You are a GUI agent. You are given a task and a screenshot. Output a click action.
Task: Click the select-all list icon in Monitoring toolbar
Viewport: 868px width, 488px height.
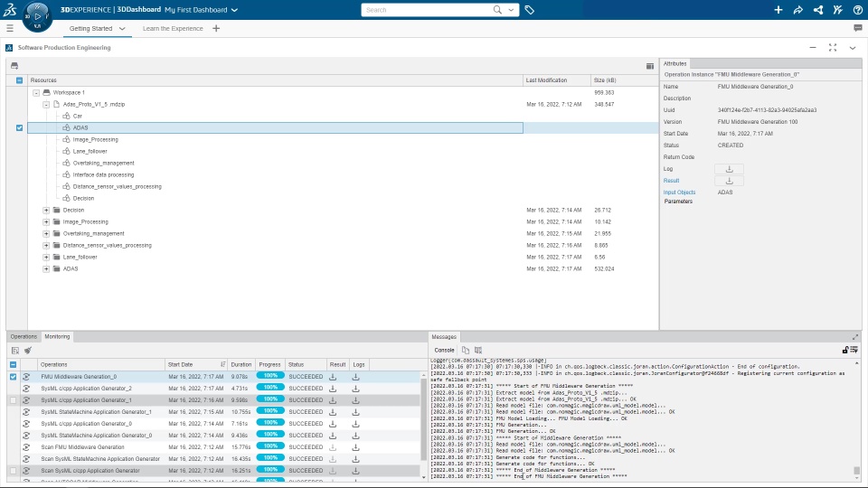15,351
